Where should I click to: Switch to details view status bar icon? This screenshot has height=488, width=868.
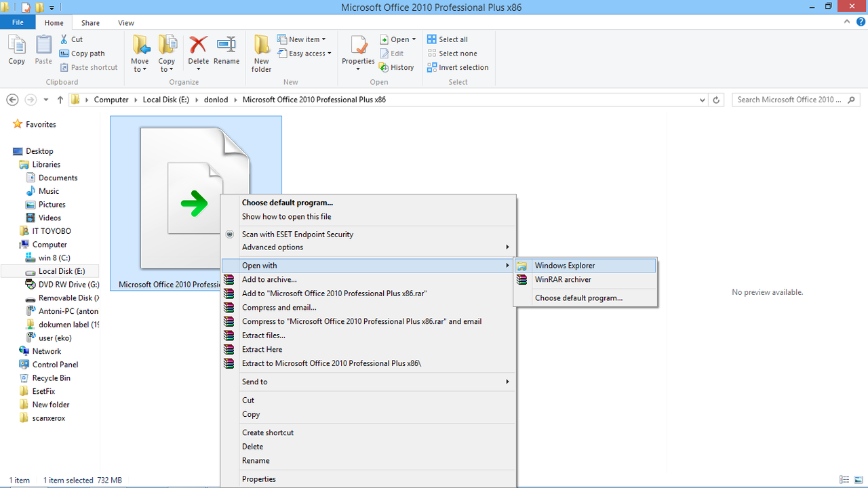(844, 480)
